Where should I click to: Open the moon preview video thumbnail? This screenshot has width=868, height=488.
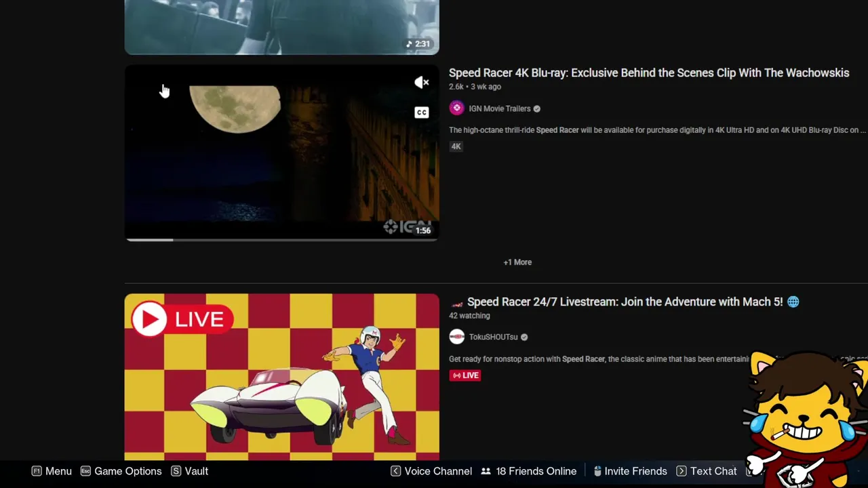[282, 152]
